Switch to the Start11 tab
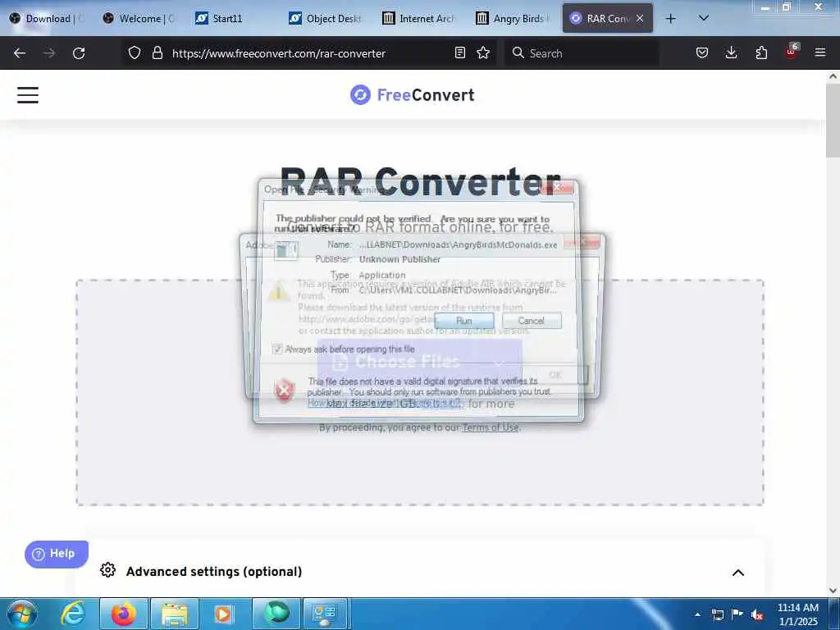The width and height of the screenshot is (840, 630). (x=234, y=19)
